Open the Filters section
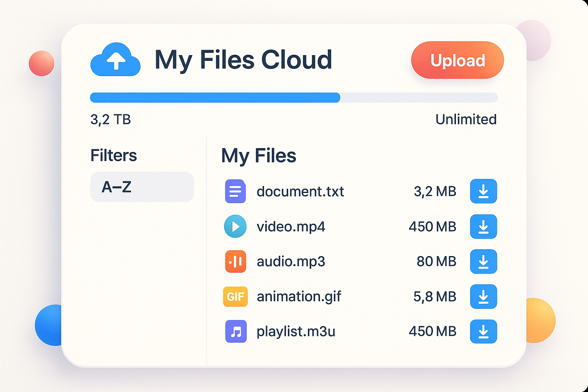 point(114,155)
